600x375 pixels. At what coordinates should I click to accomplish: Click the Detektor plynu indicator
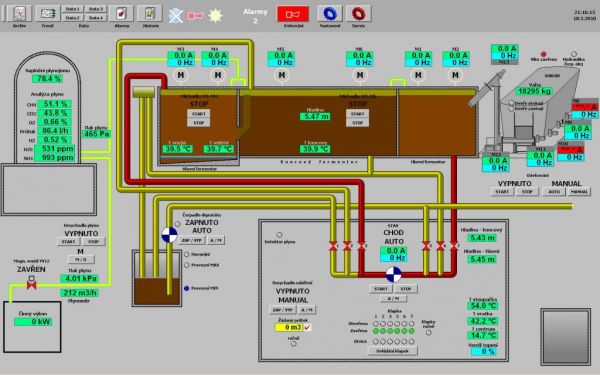tap(279, 235)
